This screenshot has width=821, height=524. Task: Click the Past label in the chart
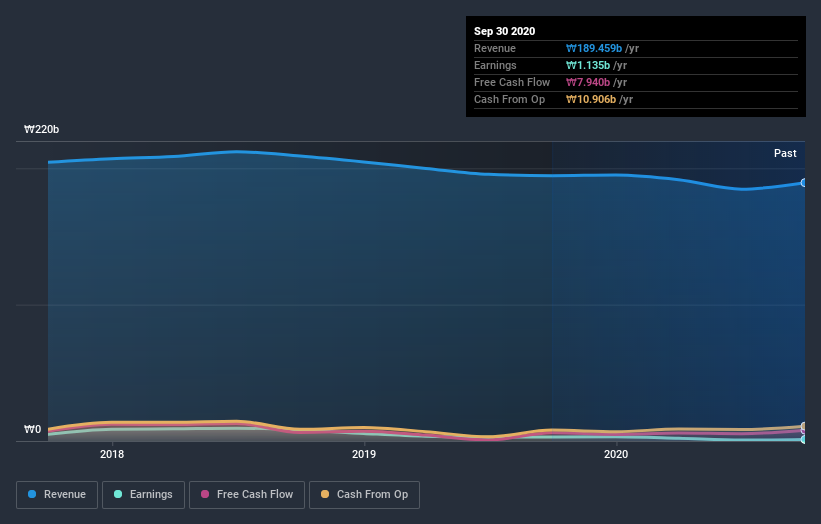click(785, 153)
